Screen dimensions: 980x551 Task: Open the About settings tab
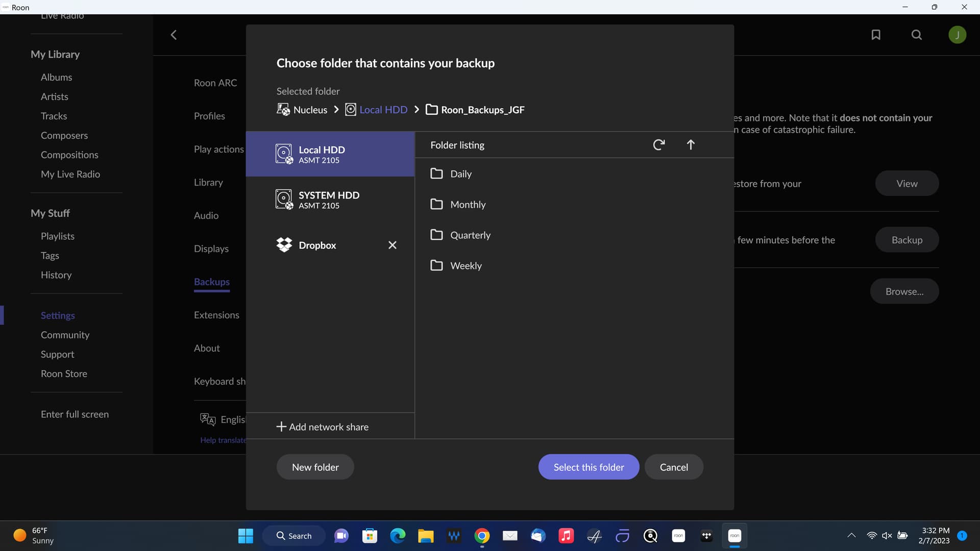[207, 348]
